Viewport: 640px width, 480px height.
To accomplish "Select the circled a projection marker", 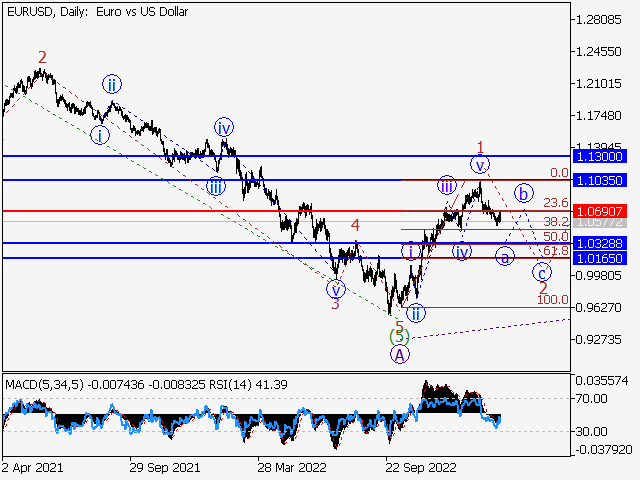I will tap(505, 257).
